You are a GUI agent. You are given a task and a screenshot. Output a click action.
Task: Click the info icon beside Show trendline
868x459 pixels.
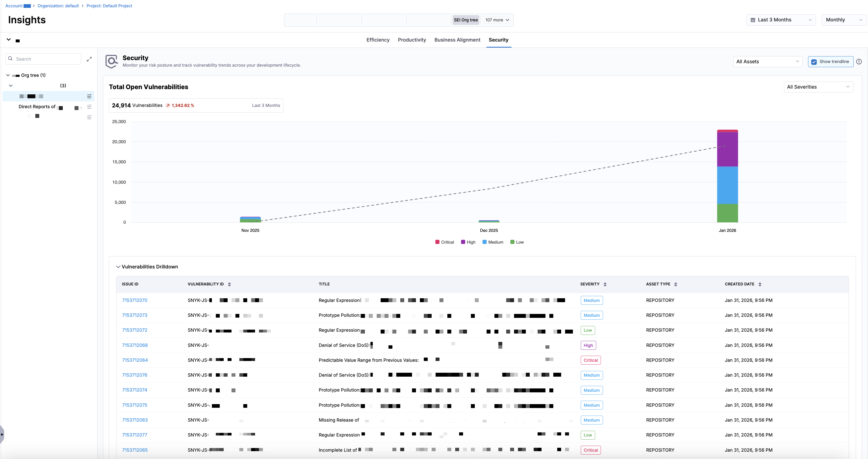[x=859, y=62]
